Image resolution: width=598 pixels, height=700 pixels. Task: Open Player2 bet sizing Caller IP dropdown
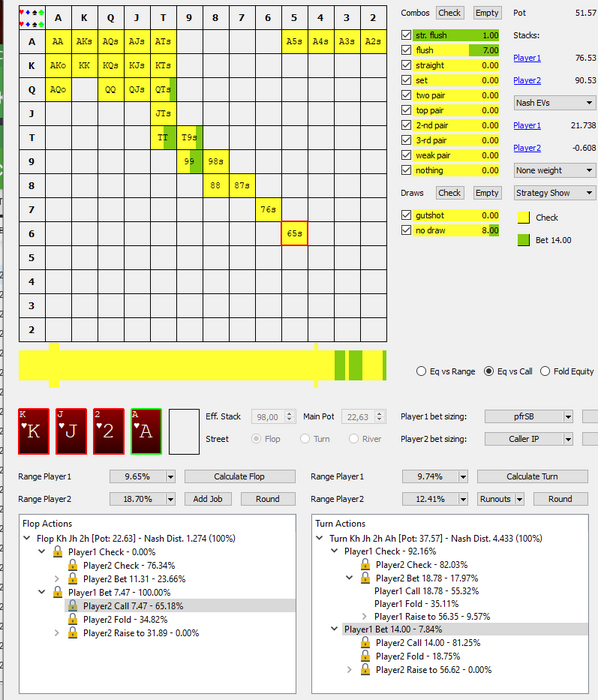pyautogui.click(x=529, y=439)
